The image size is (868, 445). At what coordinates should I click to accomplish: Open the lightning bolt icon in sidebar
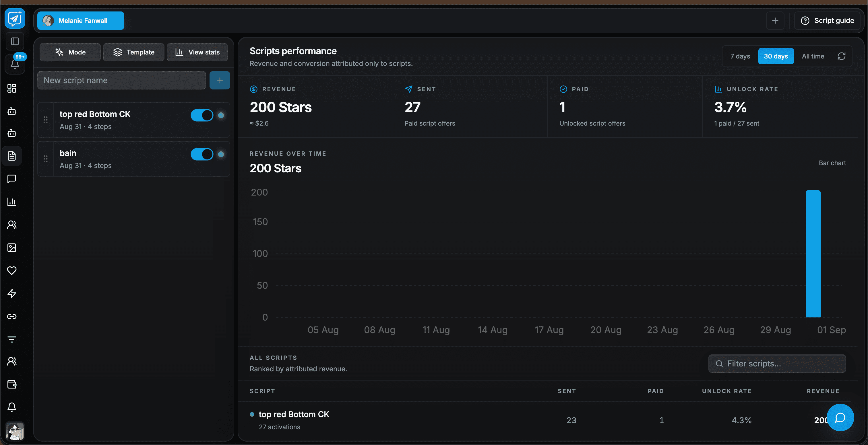click(x=12, y=294)
